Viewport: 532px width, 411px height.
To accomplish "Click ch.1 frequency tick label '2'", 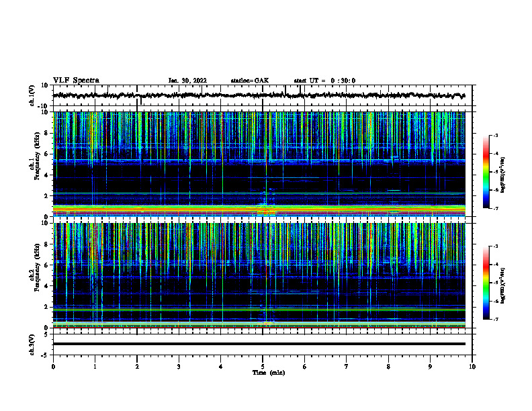I will point(46,196).
